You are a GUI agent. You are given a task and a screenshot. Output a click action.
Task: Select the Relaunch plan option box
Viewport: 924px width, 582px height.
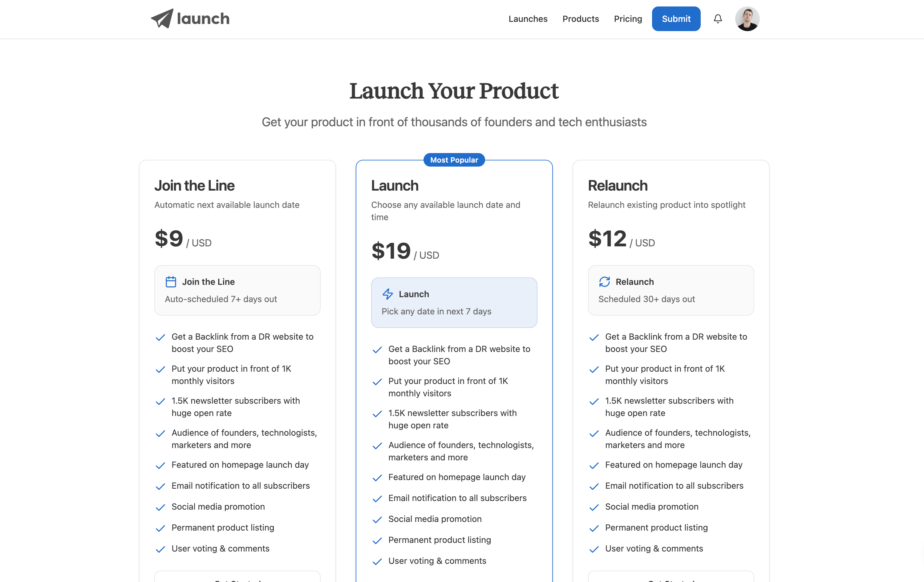tap(671, 290)
